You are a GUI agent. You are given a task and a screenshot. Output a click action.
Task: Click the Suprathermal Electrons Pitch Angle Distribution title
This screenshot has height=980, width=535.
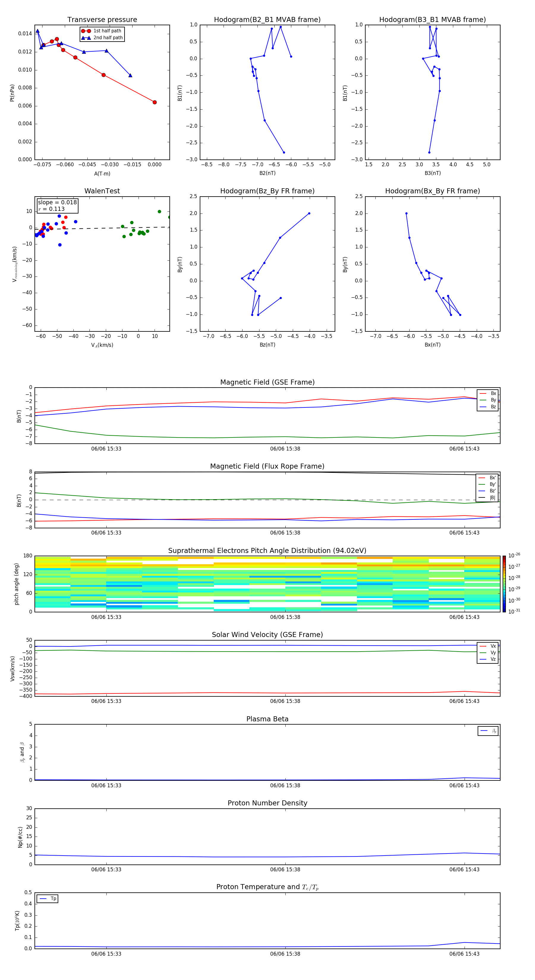(x=267, y=551)
